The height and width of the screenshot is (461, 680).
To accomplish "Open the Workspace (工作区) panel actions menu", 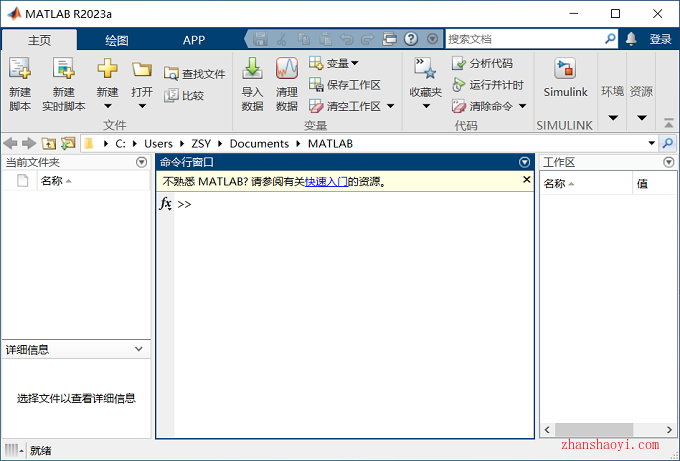I will pyautogui.click(x=669, y=162).
